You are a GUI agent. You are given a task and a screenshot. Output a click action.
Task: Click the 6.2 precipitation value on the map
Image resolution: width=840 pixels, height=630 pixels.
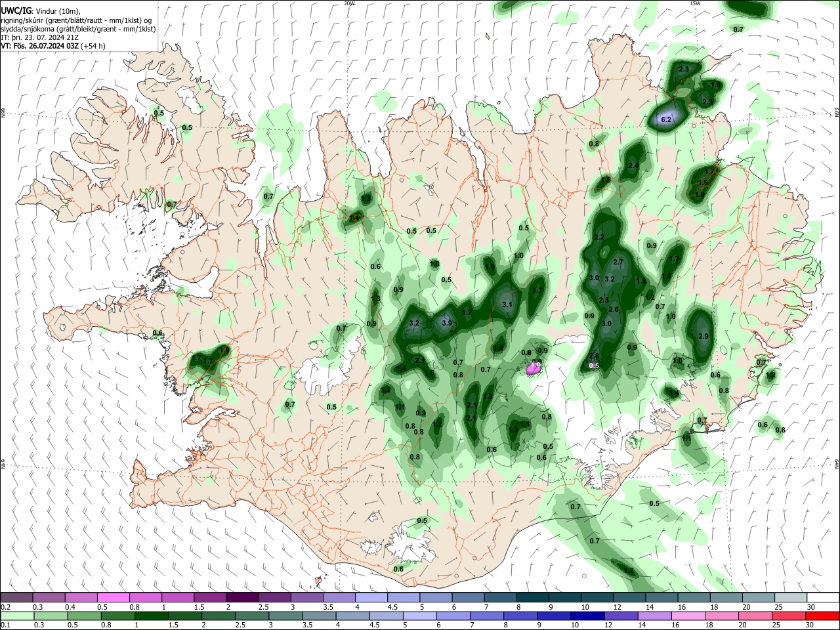pyautogui.click(x=666, y=119)
